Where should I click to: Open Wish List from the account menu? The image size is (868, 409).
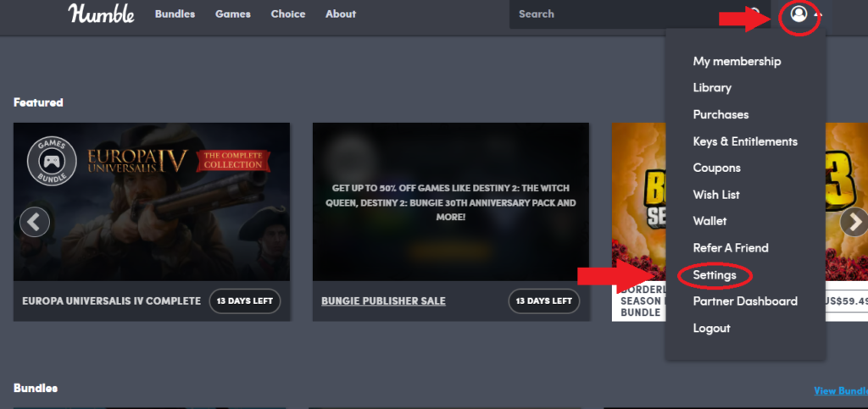tap(716, 195)
